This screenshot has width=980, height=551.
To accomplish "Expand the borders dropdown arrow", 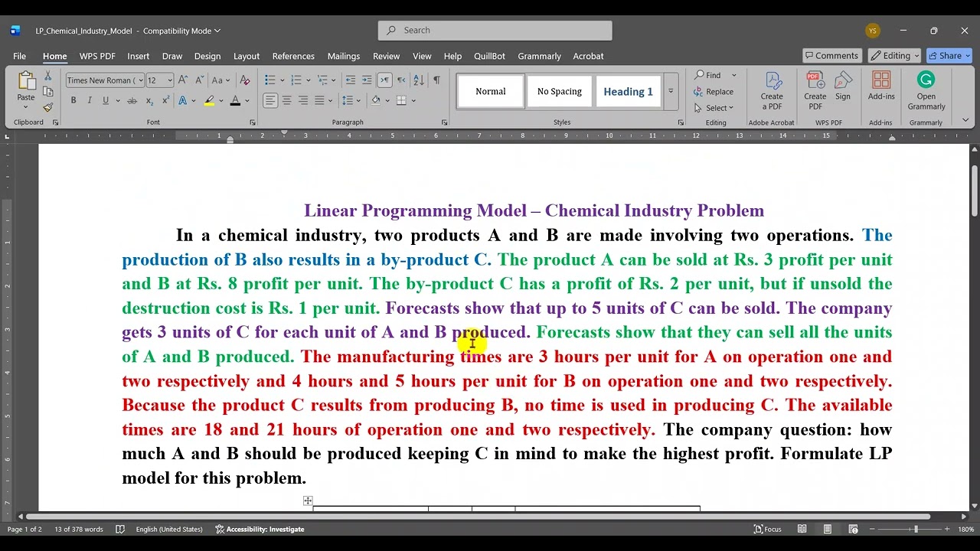I will point(413,100).
